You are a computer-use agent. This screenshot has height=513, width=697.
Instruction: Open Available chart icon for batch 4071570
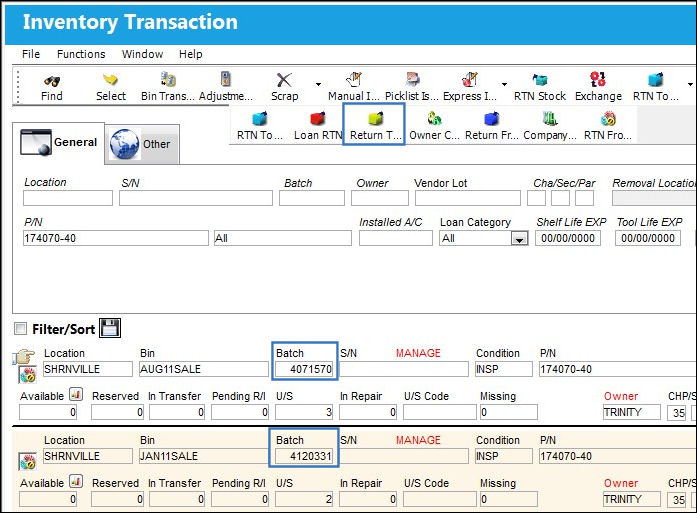coord(76,394)
